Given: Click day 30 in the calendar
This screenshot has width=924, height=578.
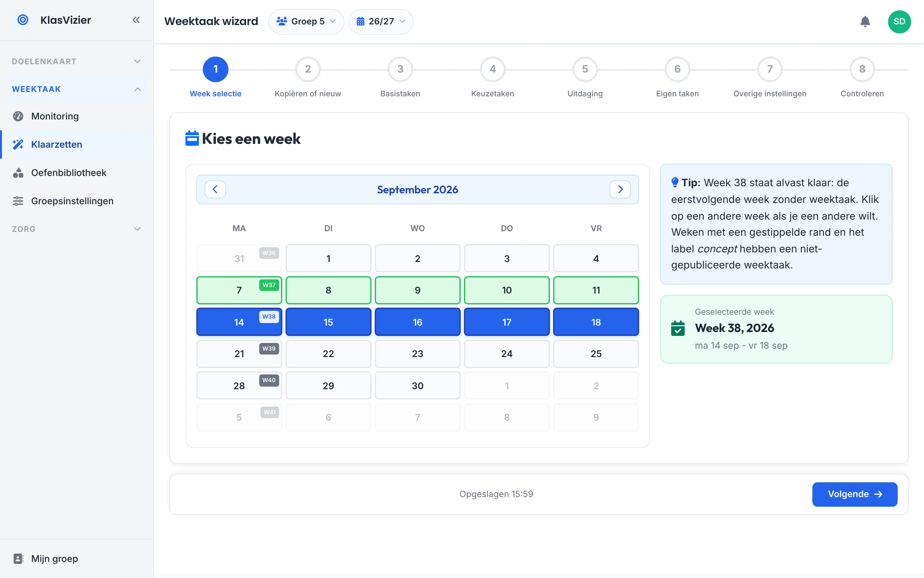Looking at the screenshot, I should coord(417,386).
